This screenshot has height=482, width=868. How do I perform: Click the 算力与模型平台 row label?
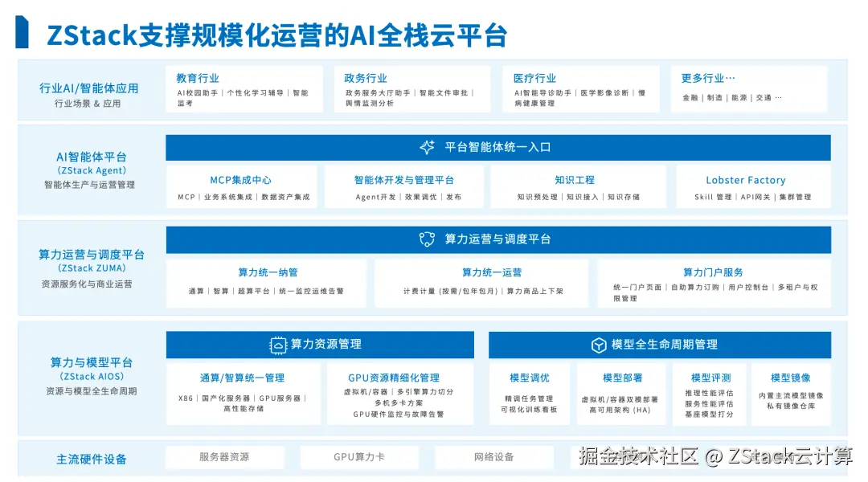coord(92,362)
